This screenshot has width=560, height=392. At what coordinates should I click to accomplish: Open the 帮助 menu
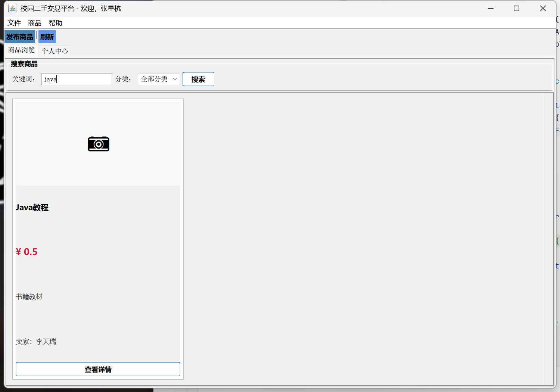(x=56, y=23)
